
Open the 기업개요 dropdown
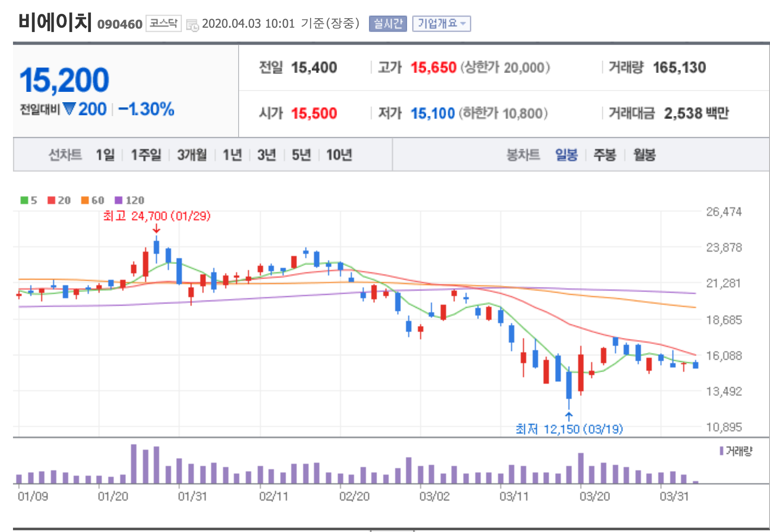(x=441, y=23)
